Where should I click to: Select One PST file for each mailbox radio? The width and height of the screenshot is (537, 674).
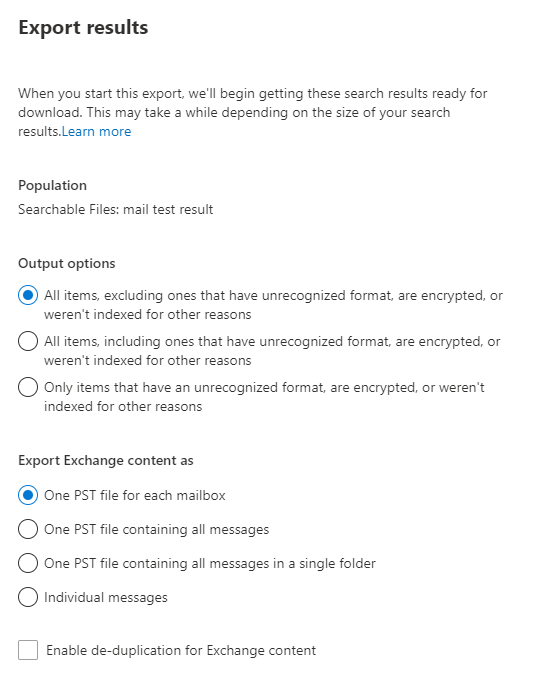click(28, 495)
